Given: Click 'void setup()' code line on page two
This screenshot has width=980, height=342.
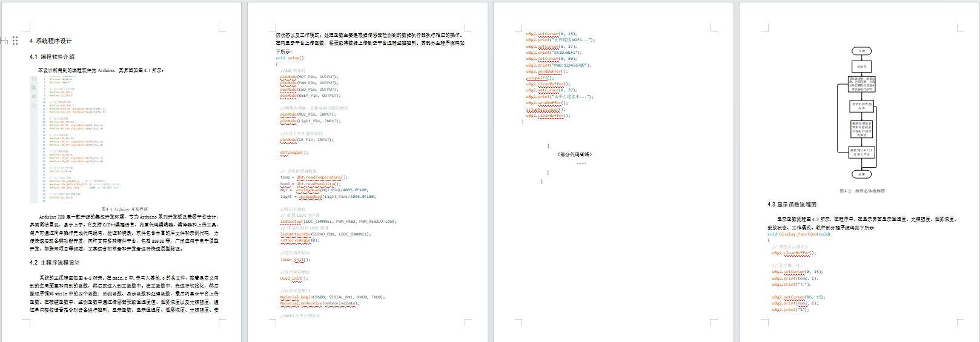Looking at the screenshot, I should pyautogui.click(x=290, y=58).
